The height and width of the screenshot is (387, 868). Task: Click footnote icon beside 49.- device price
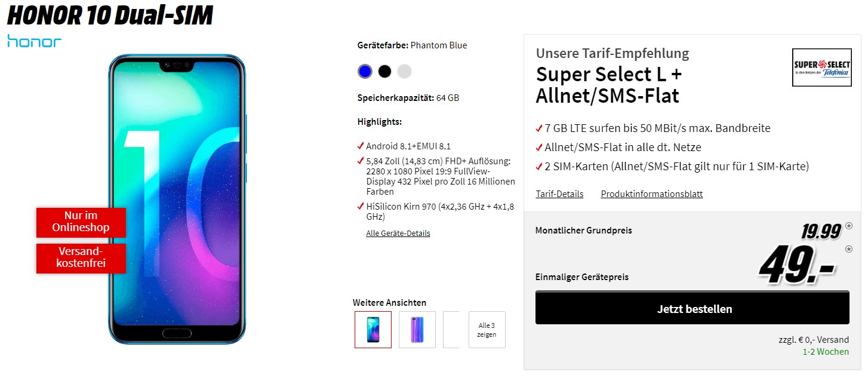point(849,249)
